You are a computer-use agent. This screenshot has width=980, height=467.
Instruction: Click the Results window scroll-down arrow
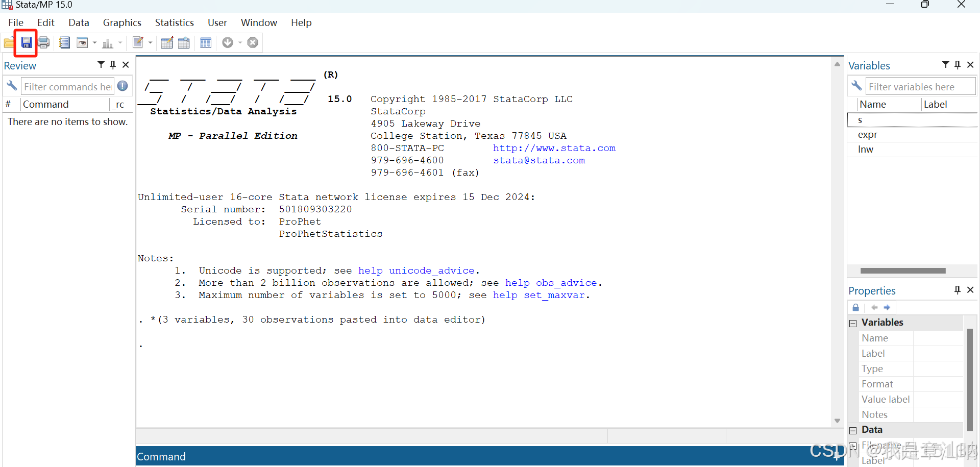[837, 421]
